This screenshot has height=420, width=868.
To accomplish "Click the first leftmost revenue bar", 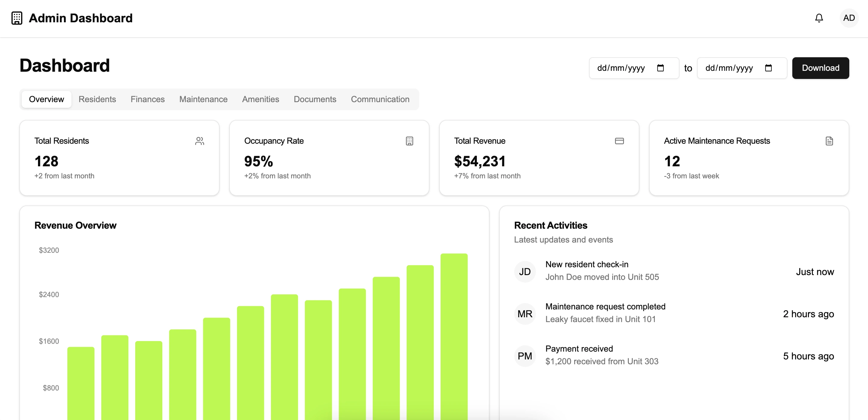I will 81,383.
